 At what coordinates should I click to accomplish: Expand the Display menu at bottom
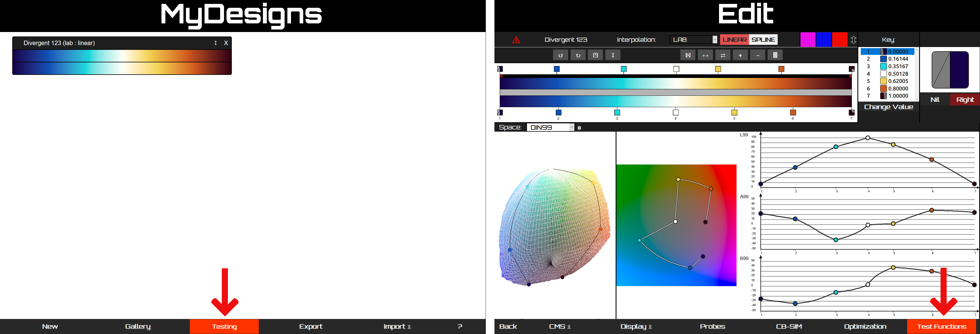click(x=636, y=326)
